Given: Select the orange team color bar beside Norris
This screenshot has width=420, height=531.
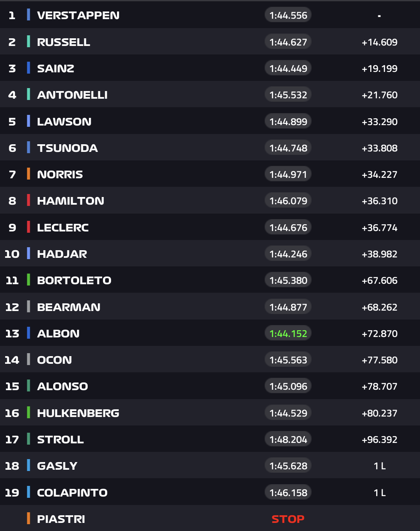Looking at the screenshot, I should 29,174.
